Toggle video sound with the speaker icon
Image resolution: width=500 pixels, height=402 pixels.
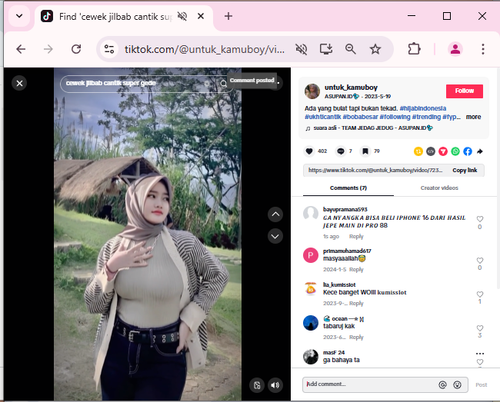coord(275,385)
